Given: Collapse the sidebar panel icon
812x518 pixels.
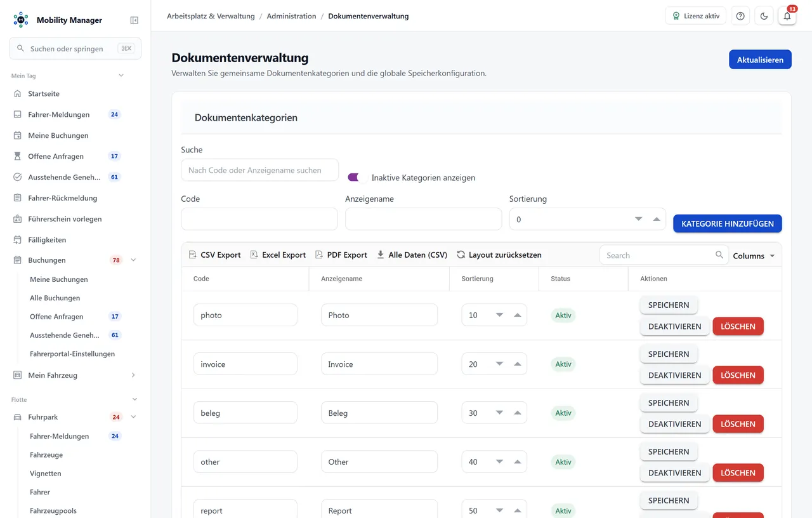Looking at the screenshot, I should [x=134, y=20].
